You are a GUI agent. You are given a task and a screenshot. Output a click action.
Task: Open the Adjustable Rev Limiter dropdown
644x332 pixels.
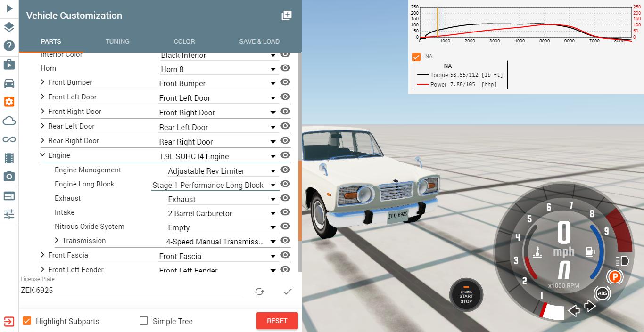point(222,171)
